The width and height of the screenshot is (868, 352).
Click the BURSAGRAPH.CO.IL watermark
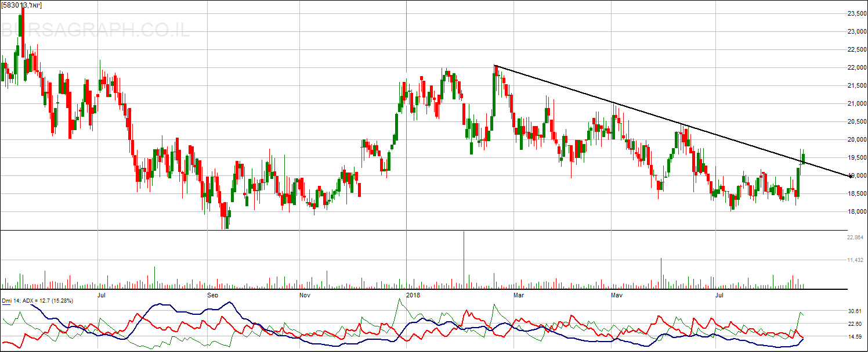(x=95, y=30)
